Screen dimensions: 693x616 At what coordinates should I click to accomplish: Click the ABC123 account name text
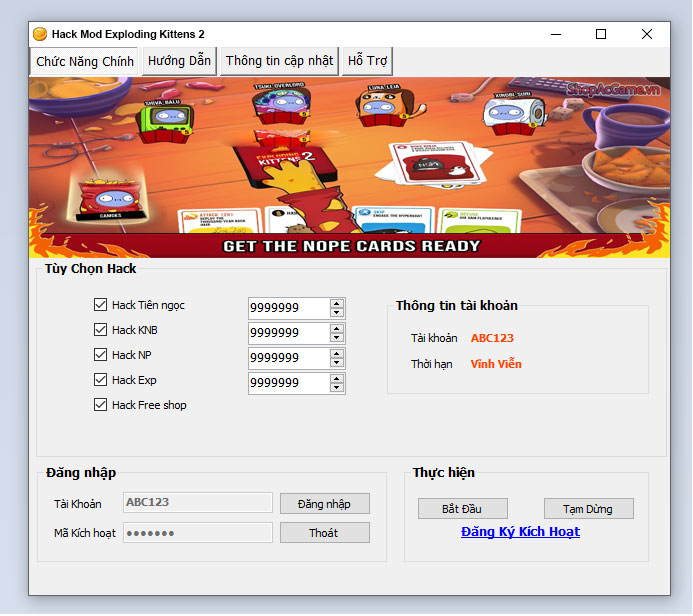click(x=492, y=338)
